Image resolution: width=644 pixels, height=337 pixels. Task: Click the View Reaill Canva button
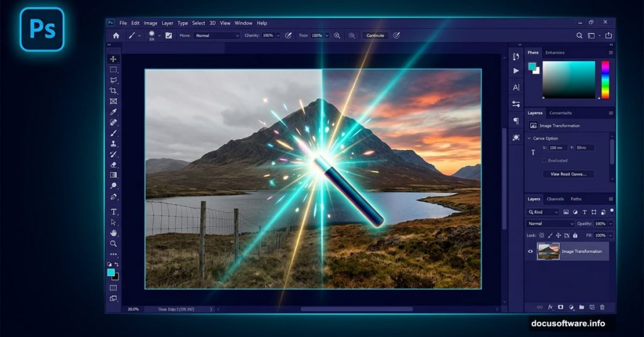coord(568,174)
